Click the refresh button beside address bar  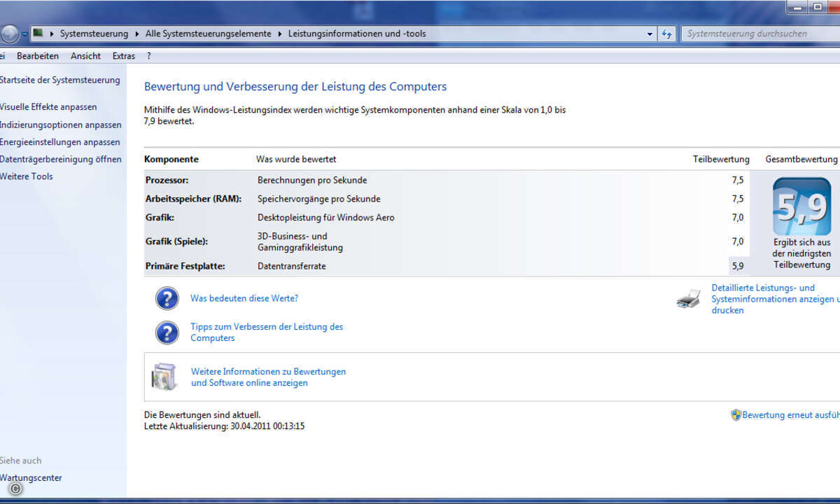point(667,34)
